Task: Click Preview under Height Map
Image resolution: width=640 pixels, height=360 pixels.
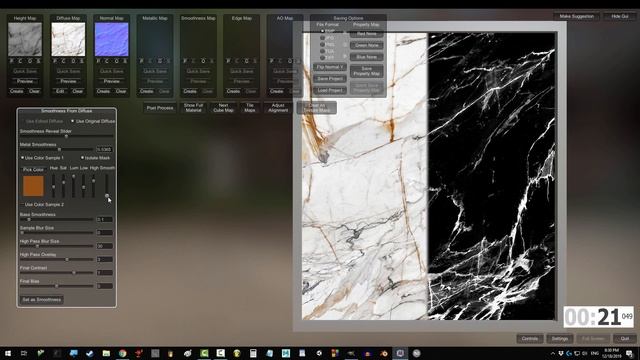Action: (25, 81)
